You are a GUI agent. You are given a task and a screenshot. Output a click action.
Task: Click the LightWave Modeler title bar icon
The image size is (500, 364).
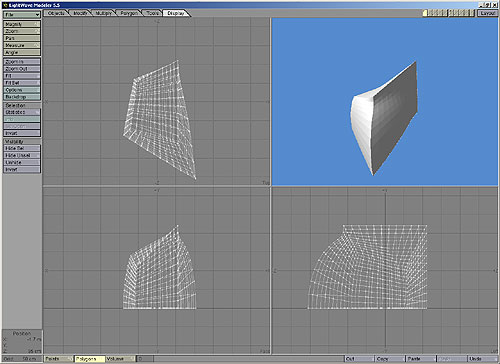point(5,5)
